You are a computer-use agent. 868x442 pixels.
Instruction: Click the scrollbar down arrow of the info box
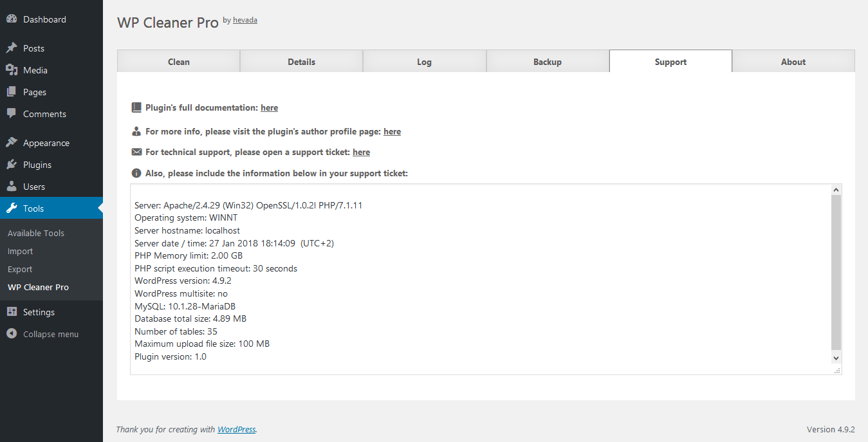click(836, 358)
